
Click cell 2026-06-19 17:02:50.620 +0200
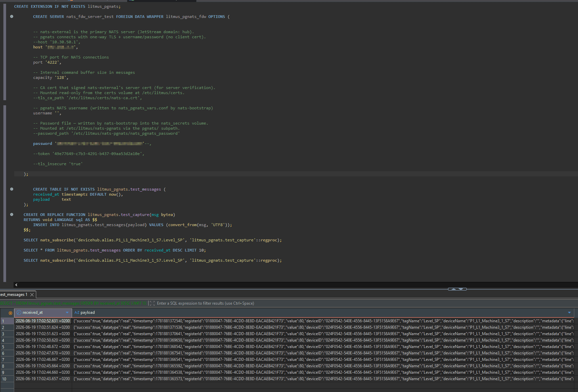click(43, 340)
